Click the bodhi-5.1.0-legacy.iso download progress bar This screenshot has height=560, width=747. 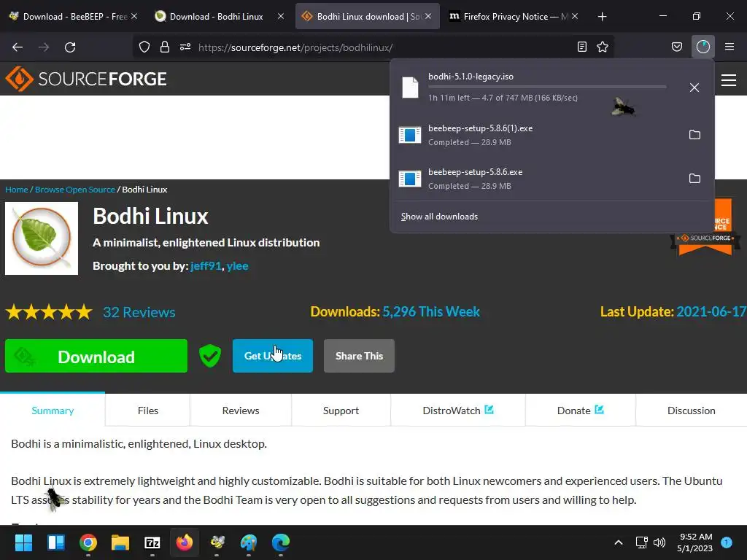tap(547, 87)
